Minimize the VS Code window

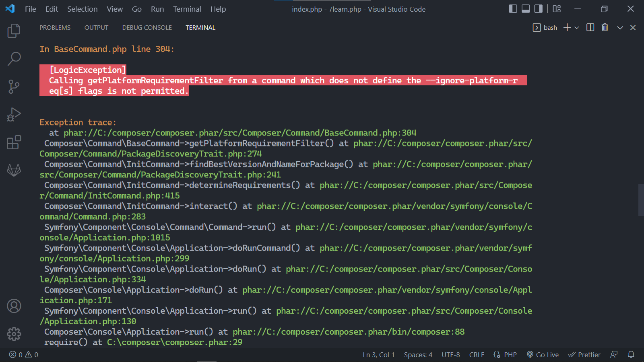point(578,9)
